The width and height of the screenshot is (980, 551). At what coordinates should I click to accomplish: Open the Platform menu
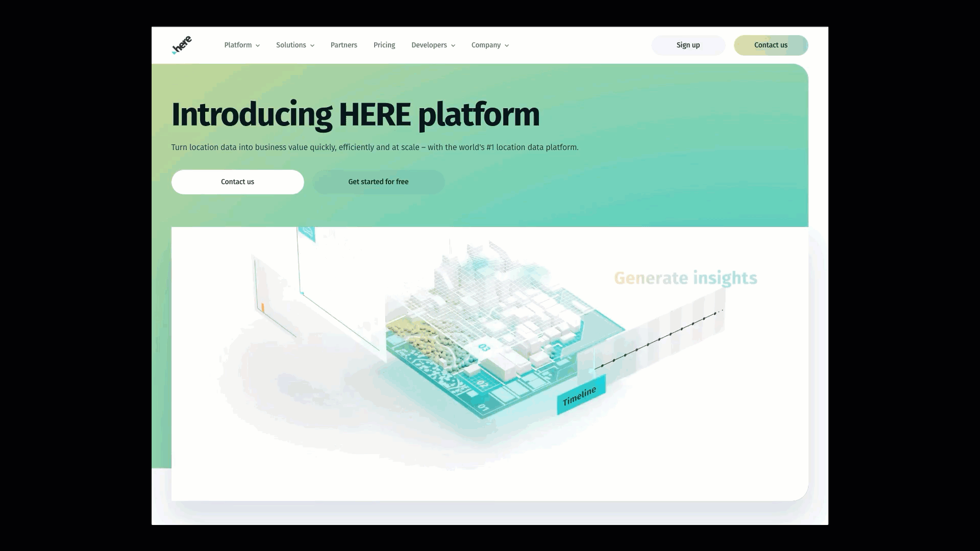tap(242, 45)
